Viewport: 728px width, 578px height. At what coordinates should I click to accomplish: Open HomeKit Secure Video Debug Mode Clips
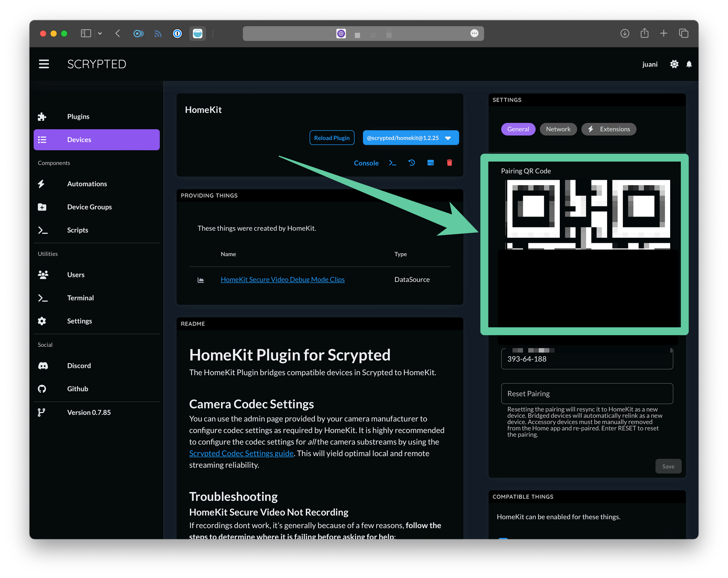(x=282, y=280)
